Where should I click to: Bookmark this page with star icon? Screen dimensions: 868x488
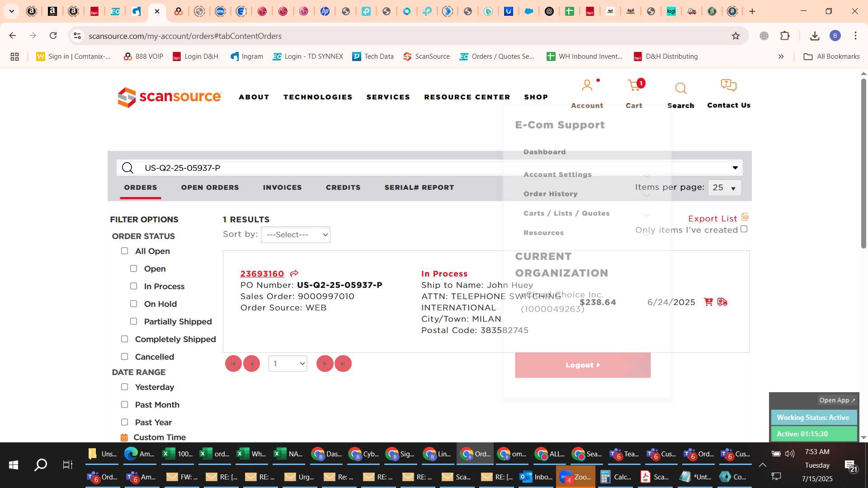(736, 36)
